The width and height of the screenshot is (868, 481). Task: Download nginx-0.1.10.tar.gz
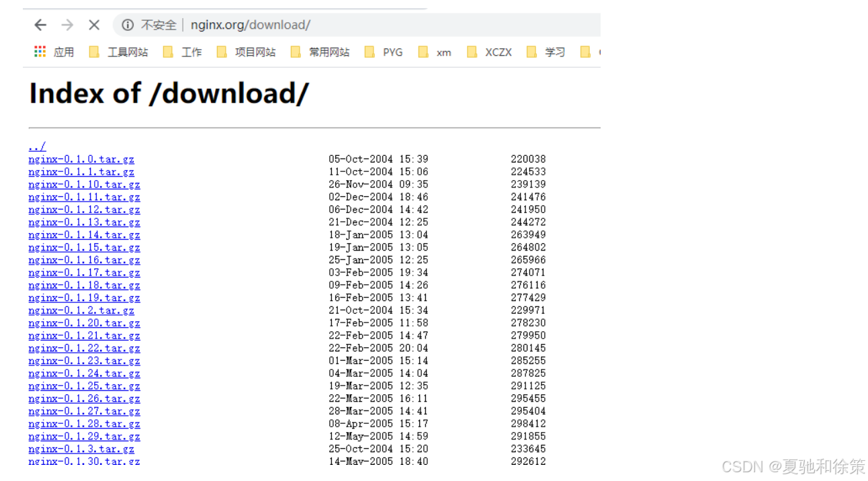coord(84,184)
